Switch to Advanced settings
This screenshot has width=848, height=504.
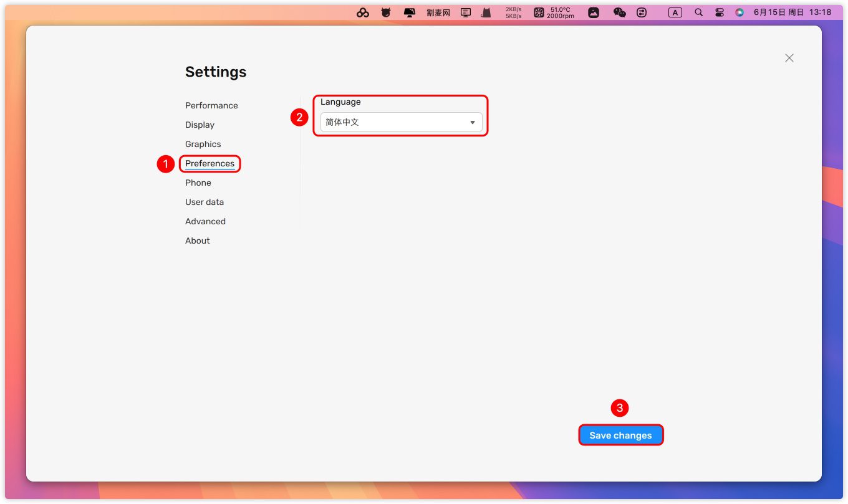[205, 221]
